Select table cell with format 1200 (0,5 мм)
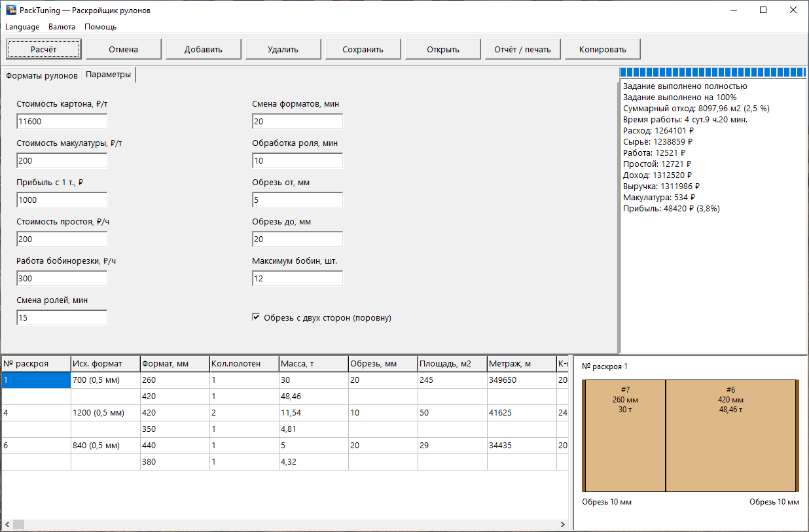 105,413
